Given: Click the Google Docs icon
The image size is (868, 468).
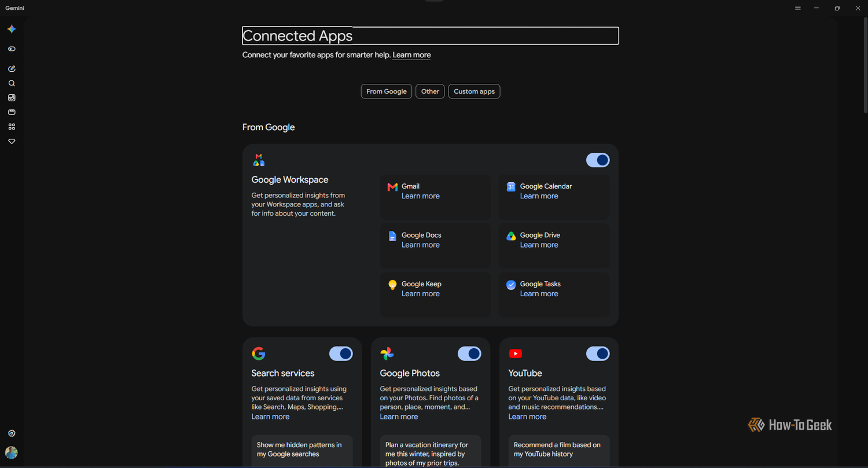Looking at the screenshot, I should tap(392, 236).
